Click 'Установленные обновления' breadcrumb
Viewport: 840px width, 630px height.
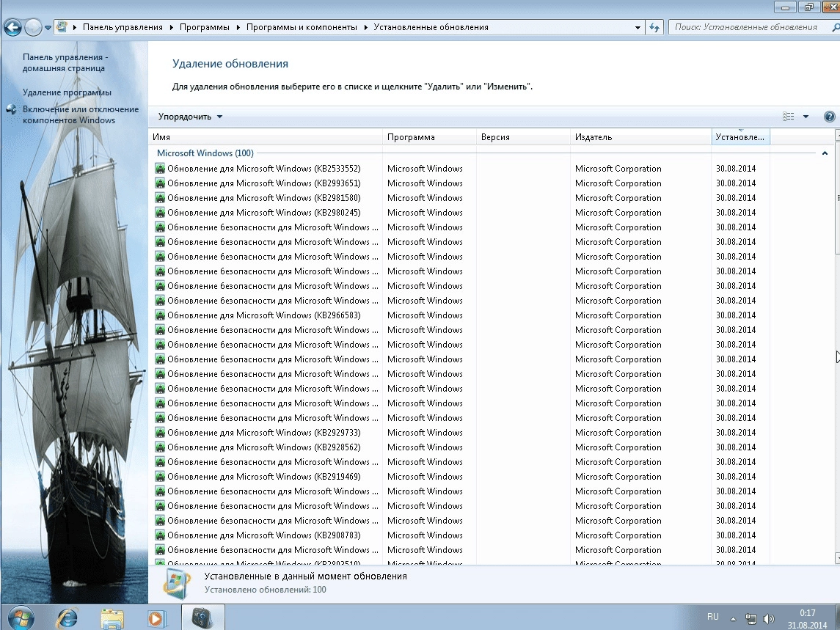point(431,27)
